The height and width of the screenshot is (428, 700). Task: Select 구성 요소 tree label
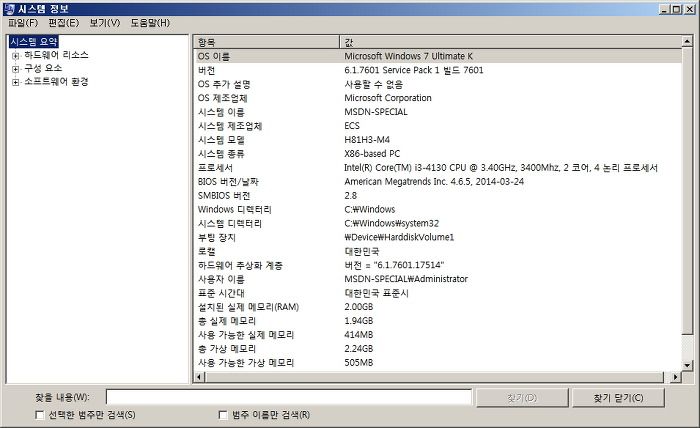pos(43,68)
